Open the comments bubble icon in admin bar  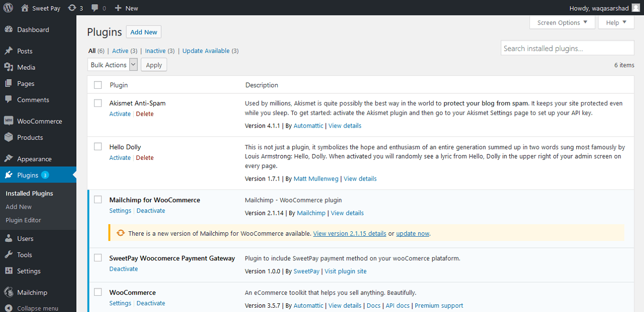(x=95, y=8)
